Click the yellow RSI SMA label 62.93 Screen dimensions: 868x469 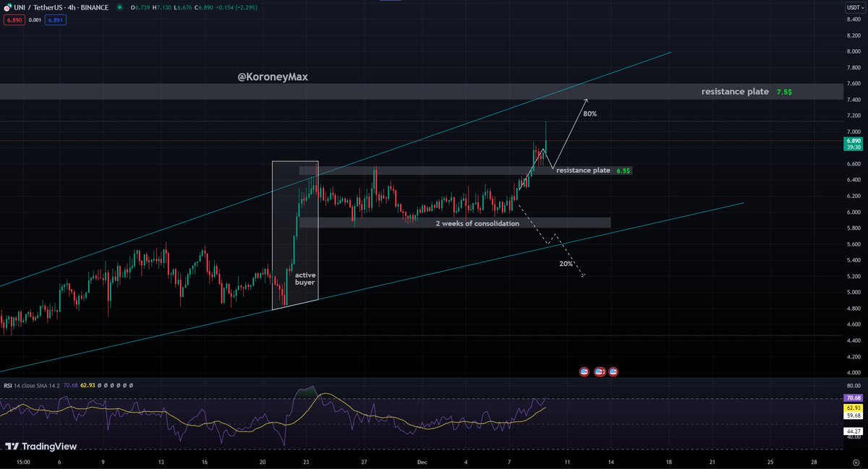point(854,408)
